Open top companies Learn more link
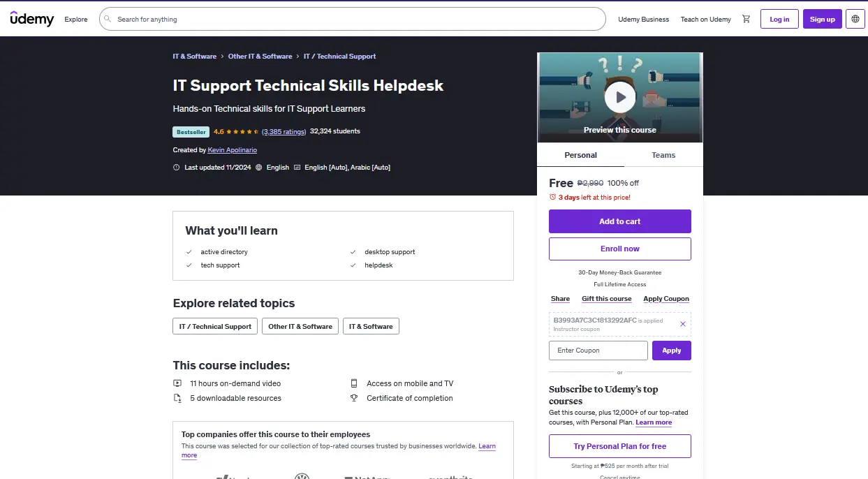The width and height of the screenshot is (868, 479). click(487, 446)
